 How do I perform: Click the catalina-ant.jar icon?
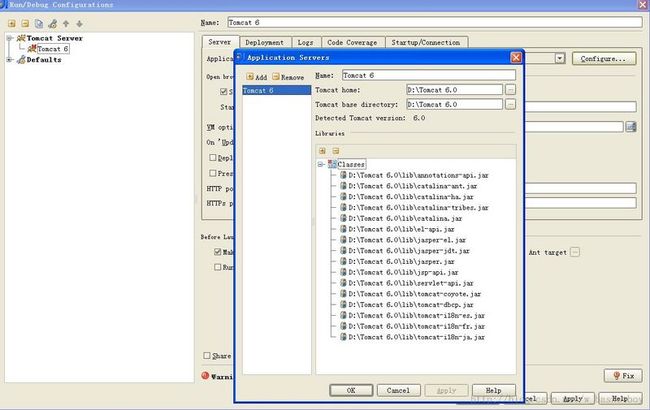[x=343, y=186]
